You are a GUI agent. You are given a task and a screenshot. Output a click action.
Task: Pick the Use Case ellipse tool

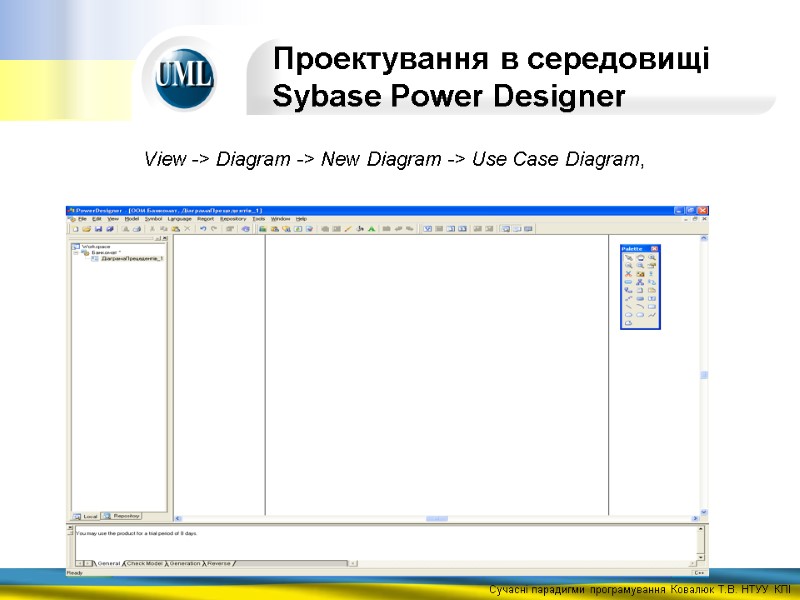point(628,282)
